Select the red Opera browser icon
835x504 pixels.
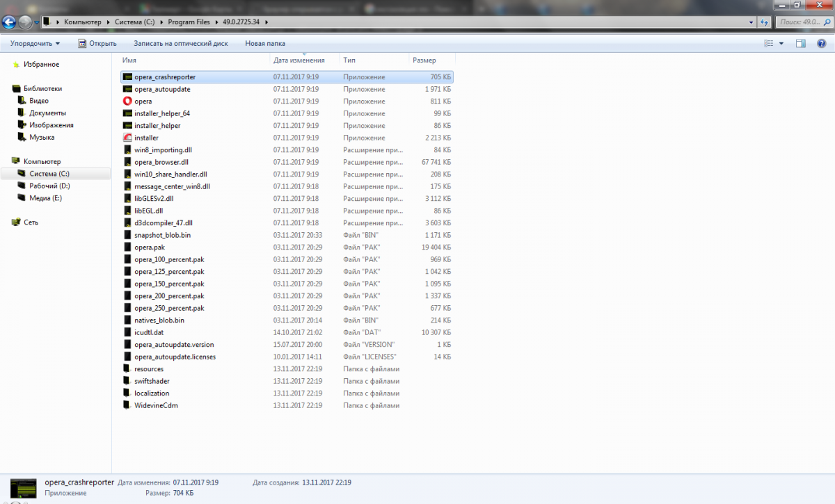pos(127,101)
